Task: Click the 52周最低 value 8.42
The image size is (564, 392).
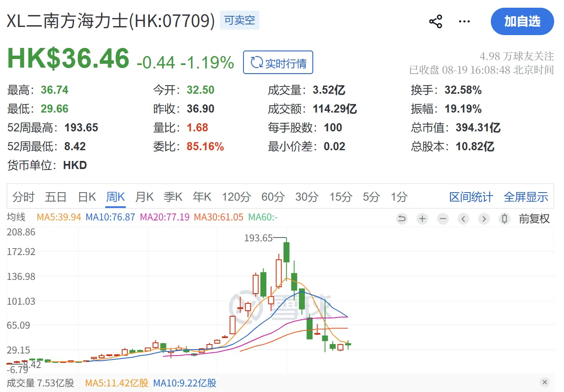Action: (x=75, y=146)
